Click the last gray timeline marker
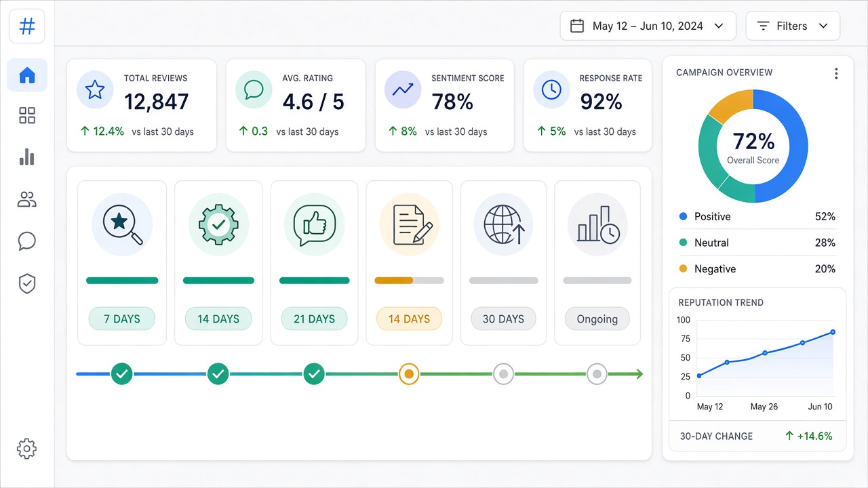The image size is (868, 488). pos(597,373)
